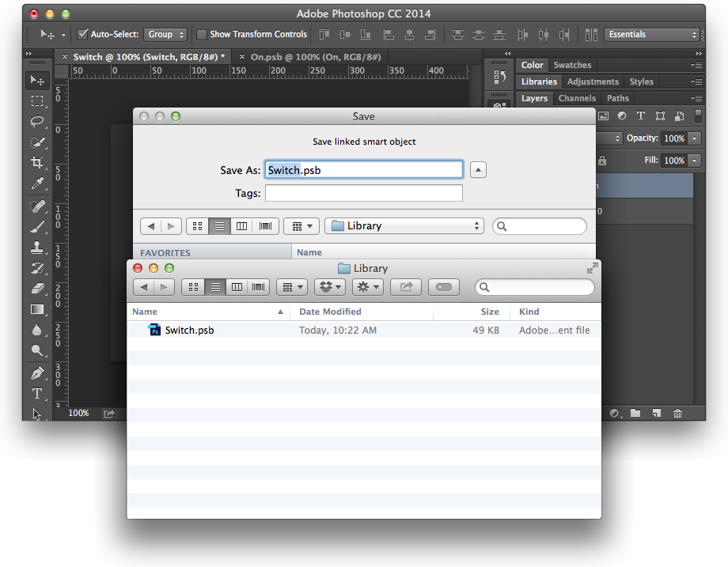Click the Auto-Align Layers icon
This screenshot has height=567, width=728.
click(x=591, y=34)
